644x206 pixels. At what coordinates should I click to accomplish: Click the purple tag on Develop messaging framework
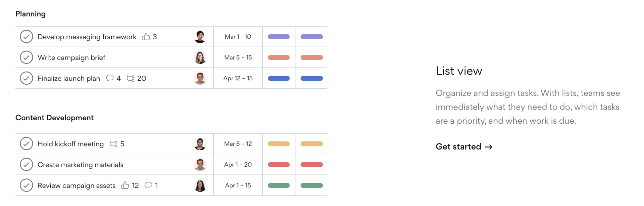pyautogui.click(x=278, y=37)
